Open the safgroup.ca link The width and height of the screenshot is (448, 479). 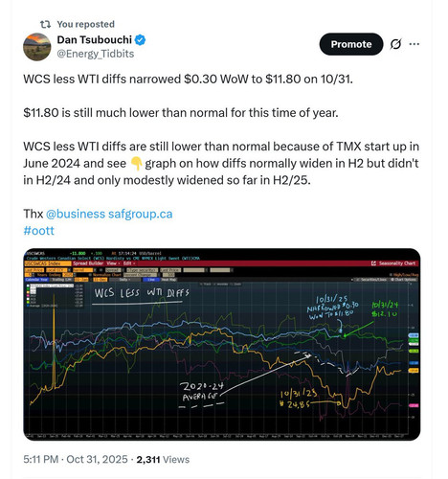pyautogui.click(x=141, y=214)
